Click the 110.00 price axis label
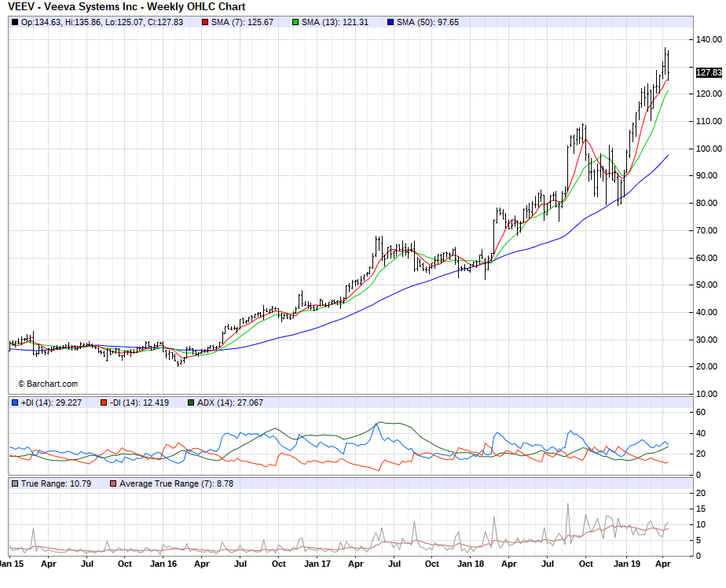 709,121
